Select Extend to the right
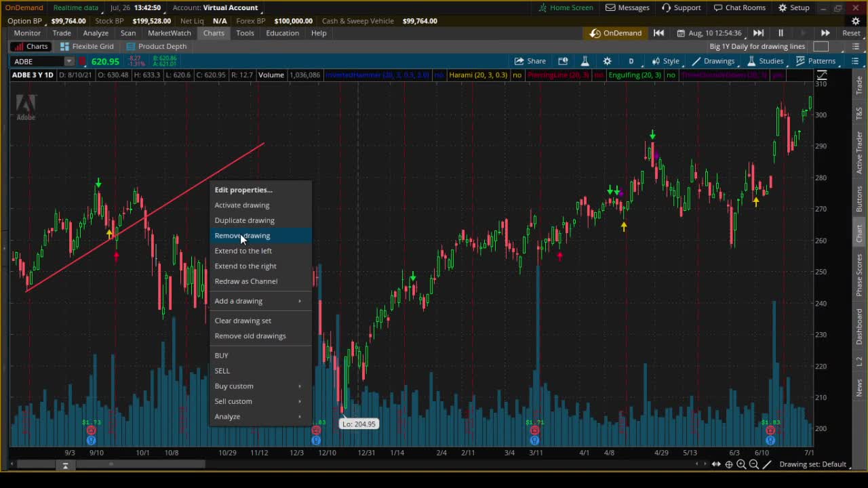This screenshot has width=868, height=488. tap(260, 266)
